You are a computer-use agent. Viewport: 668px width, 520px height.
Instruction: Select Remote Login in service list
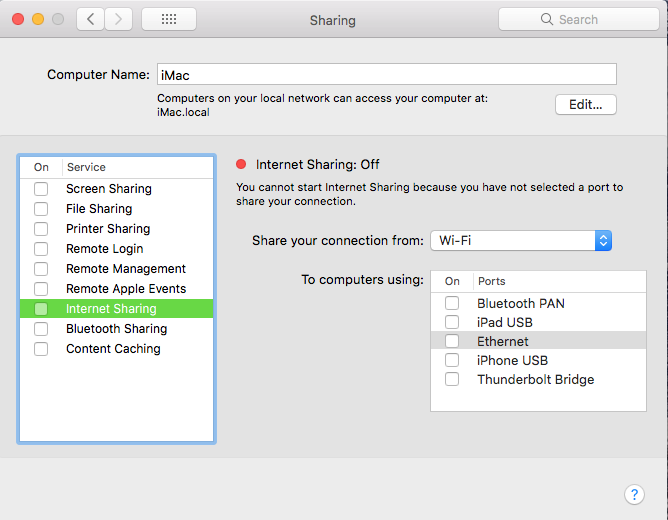click(104, 249)
